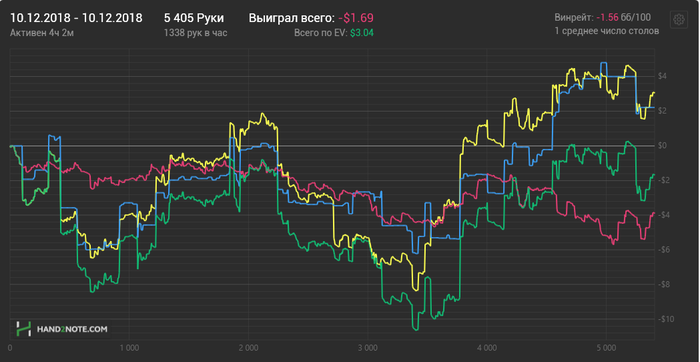Click the 'Всего по EV:' label
The image size is (700, 362).
point(321,33)
